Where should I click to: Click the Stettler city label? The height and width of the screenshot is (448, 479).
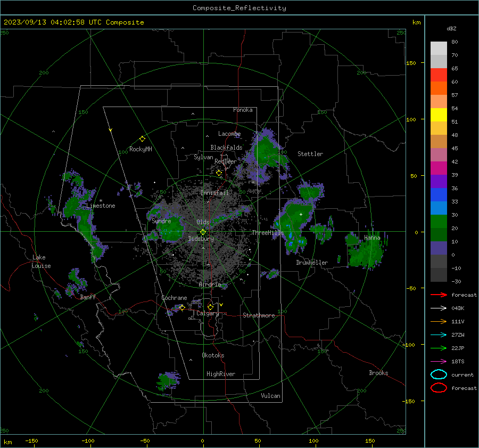tap(310, 154)
